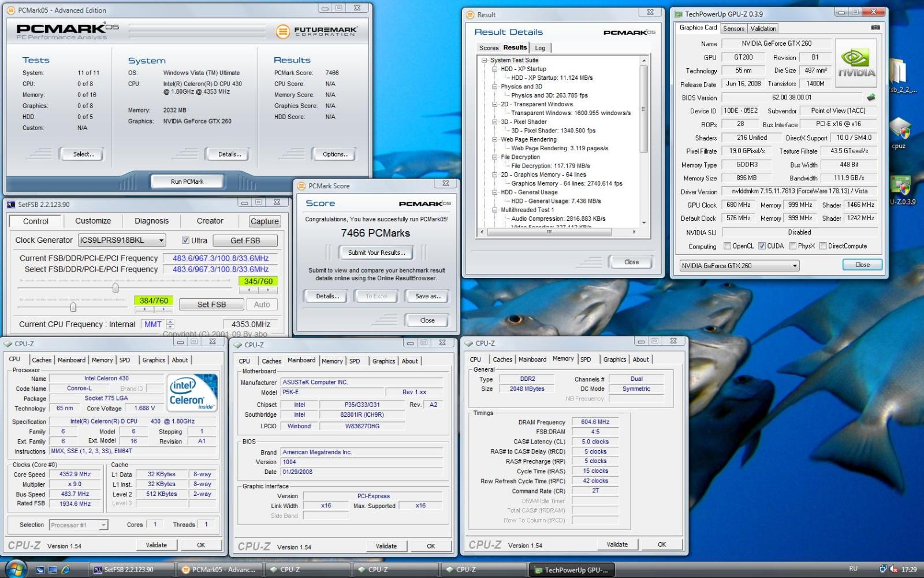Screen dimensions: 924x578
Task: Open the Validation tab in GPU-Z
Action: click(763, 28)
